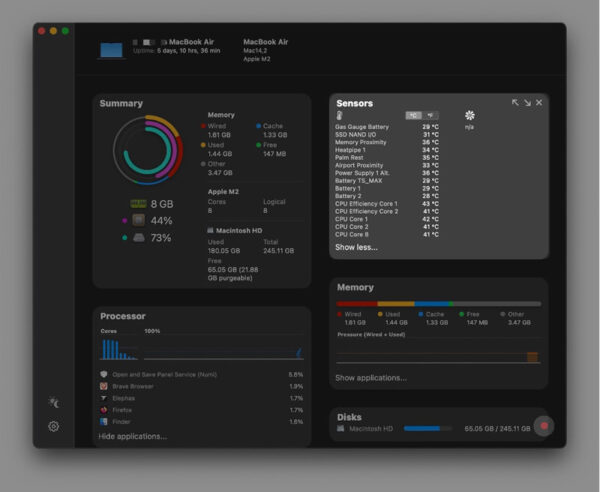Viewport: 600px width, 492px height.
Task: Click the fan icon in Sensors
Action: (x=470, y=115)
